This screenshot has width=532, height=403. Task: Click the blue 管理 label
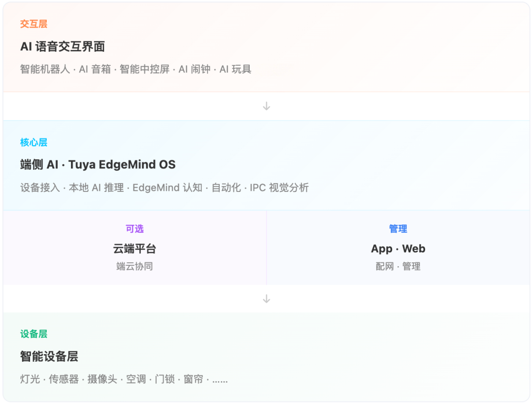398,229
